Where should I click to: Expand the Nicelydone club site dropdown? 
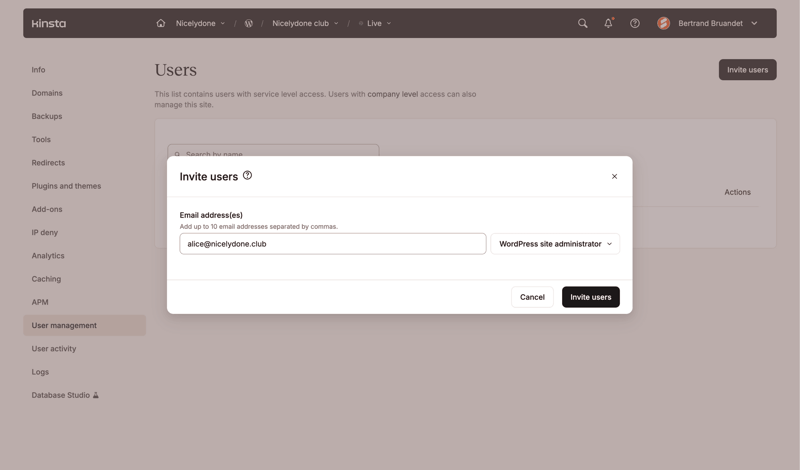305,23
